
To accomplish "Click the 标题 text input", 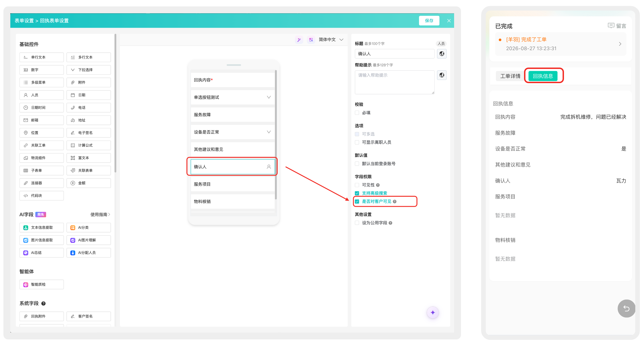I will tap(394, 54).
